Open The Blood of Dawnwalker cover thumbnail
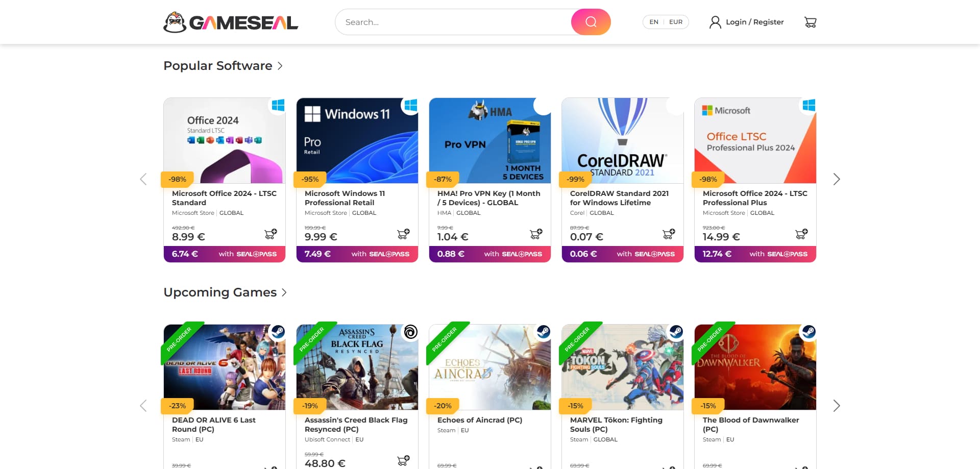The width and height of the screenshot is (980, 469). (x=755, y=367)
